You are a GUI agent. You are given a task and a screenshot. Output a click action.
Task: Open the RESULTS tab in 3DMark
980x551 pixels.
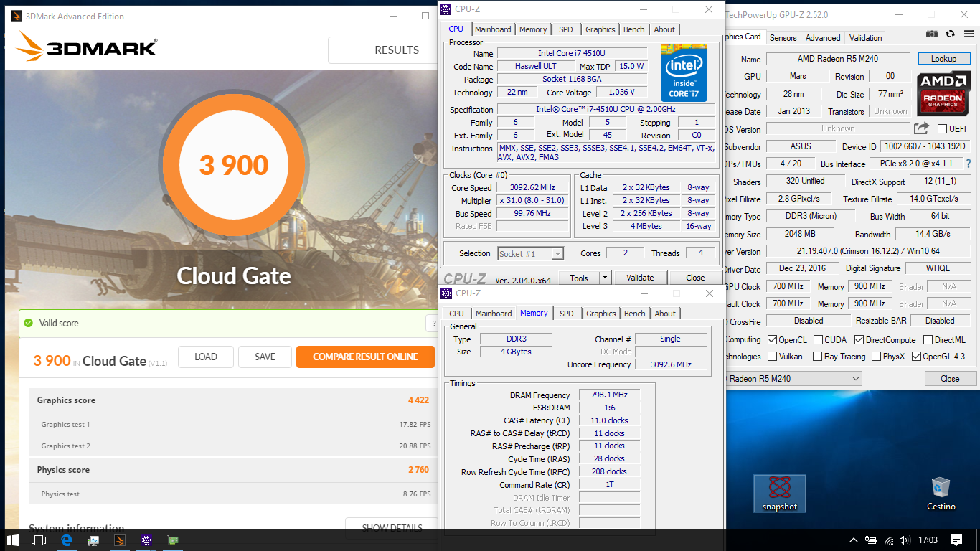click(396, 50)
